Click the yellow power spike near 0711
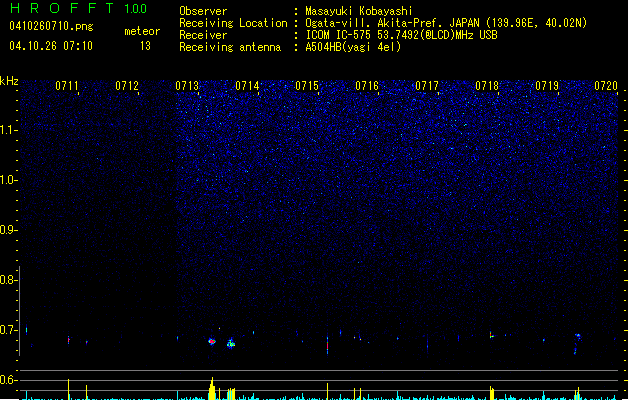 point(69,389)
